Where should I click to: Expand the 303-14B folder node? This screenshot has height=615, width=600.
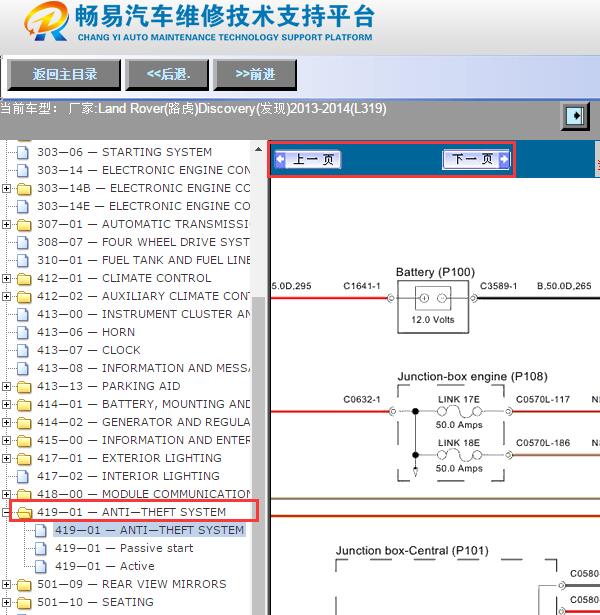pos(6,189)
